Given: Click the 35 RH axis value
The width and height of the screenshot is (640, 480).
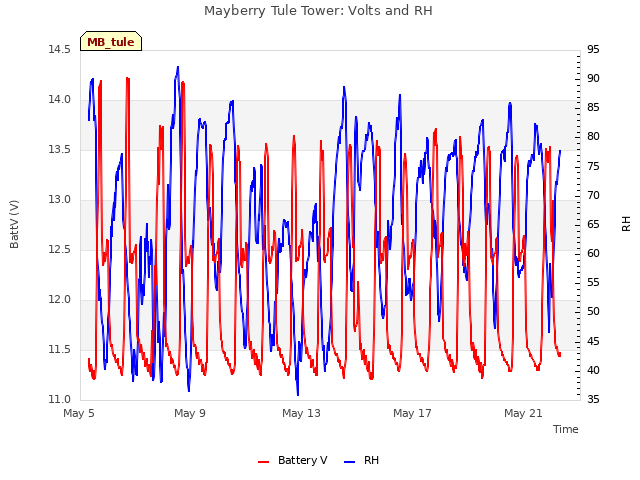Looking at the screenshot, I should click(593, 399).
